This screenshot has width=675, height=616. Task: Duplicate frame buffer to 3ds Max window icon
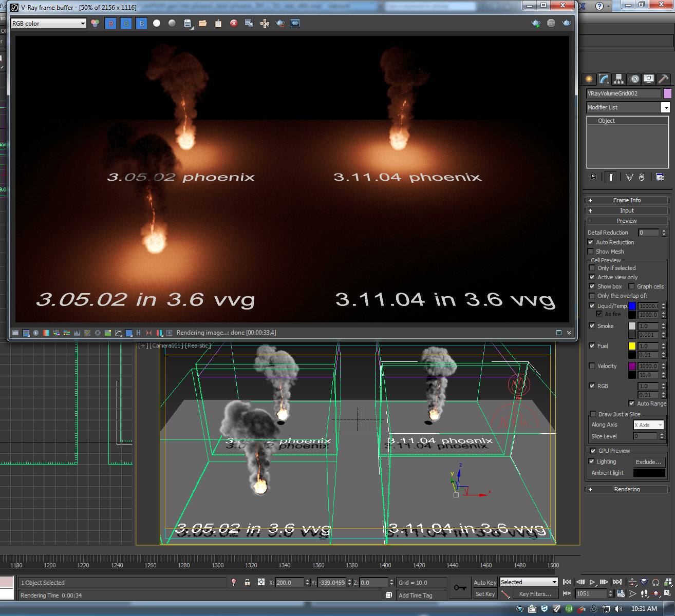249,24
